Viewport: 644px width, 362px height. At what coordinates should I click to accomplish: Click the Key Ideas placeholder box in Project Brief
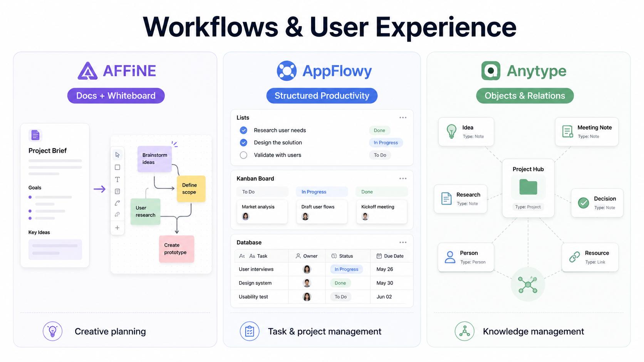(55, 249)
